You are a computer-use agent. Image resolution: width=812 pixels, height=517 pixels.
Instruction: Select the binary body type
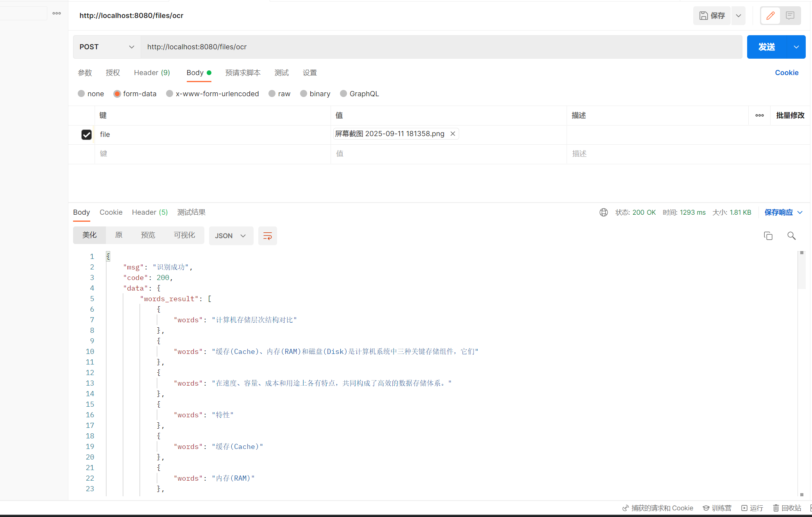tap(304, 94)
